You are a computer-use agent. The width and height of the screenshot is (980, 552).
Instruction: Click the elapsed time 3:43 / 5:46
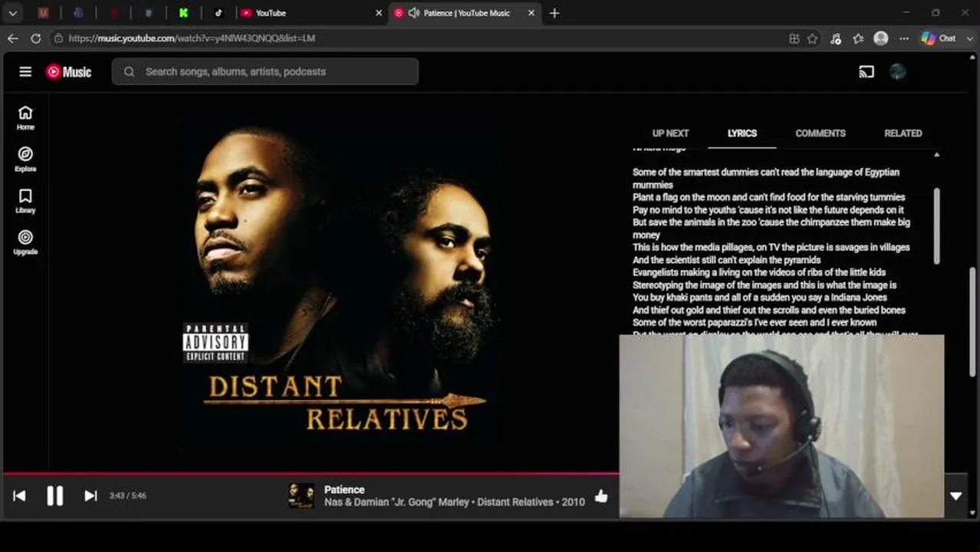click(127, 496)
